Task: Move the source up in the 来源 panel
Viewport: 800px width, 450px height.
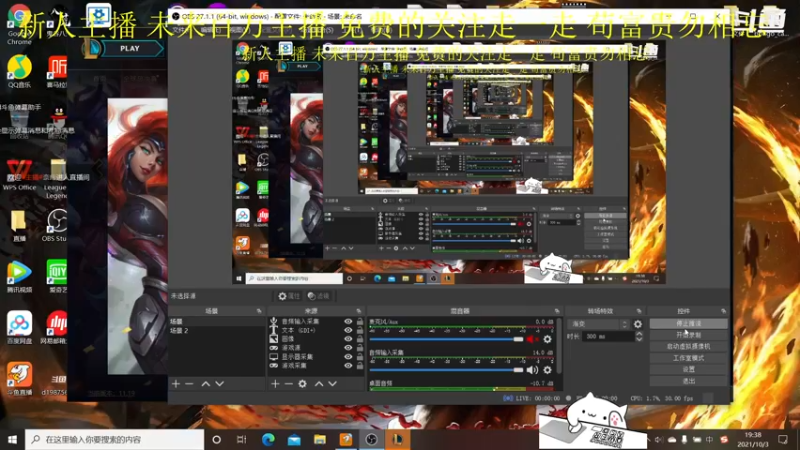Action: [x=319, y=383]
